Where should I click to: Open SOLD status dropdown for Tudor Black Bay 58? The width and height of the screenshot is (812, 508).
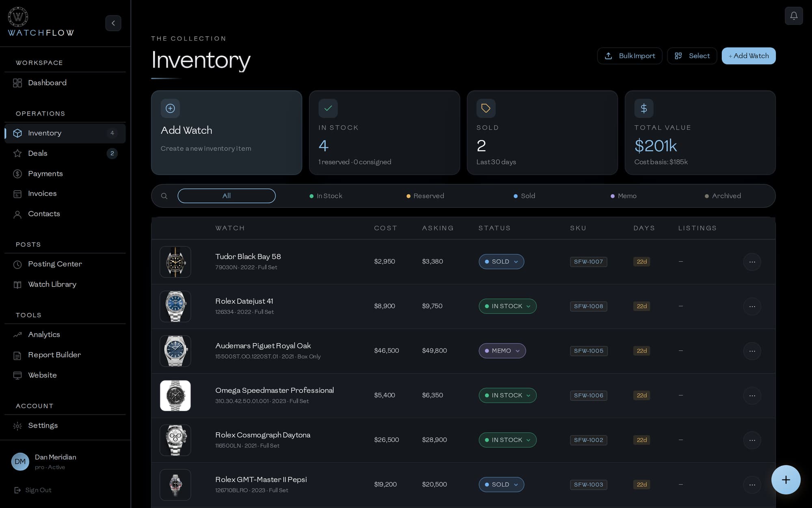[501, 262]
